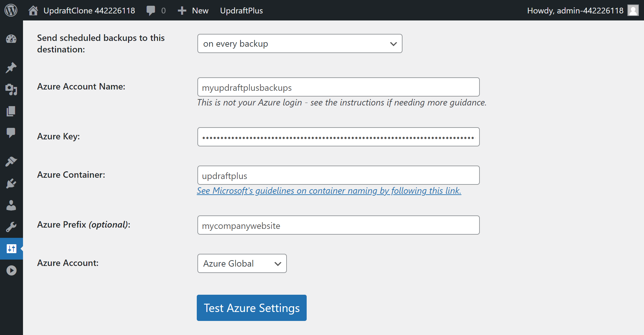Click the collapse menu arrow icon
Viewport: 644px width, 335px height.
click(x=11, y=270)
